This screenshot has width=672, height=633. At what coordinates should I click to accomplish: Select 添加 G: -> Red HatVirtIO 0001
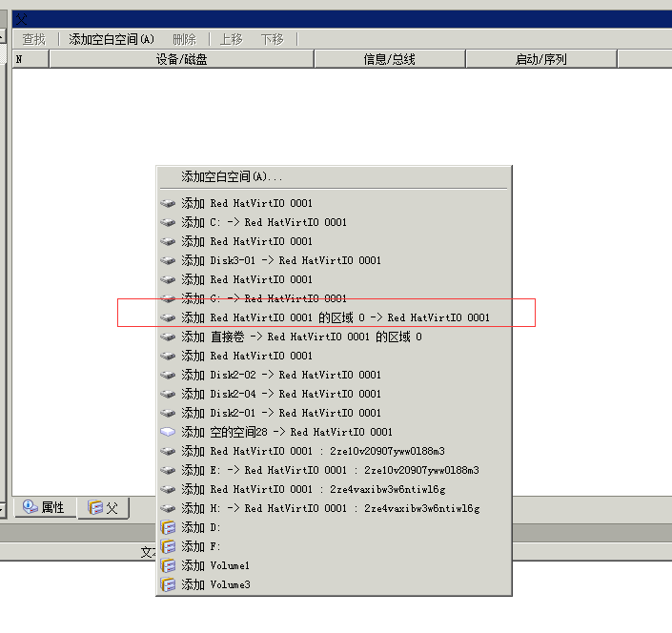(264, 298)
